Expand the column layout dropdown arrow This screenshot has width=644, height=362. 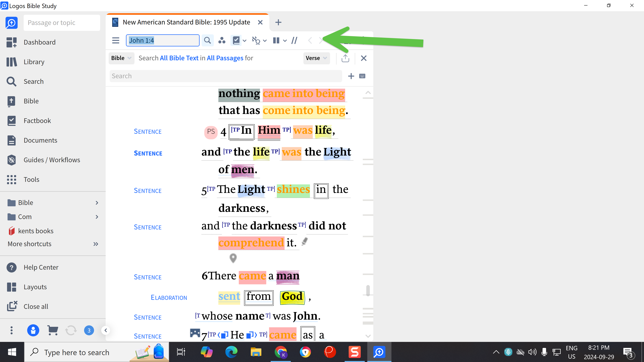[285, 41]
